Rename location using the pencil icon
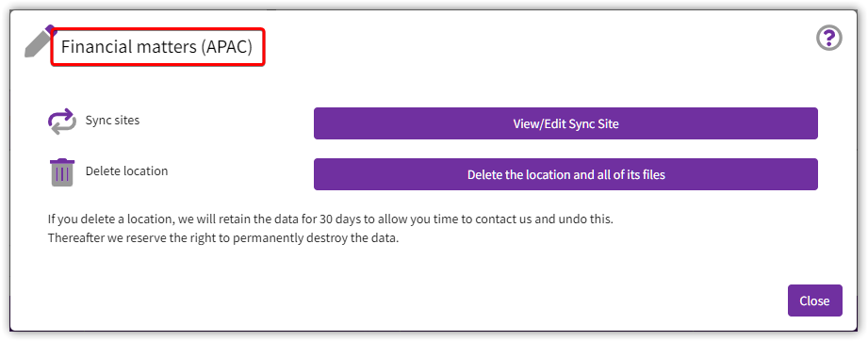The width and height of the screenshot is (868, 341). (40, 41)
